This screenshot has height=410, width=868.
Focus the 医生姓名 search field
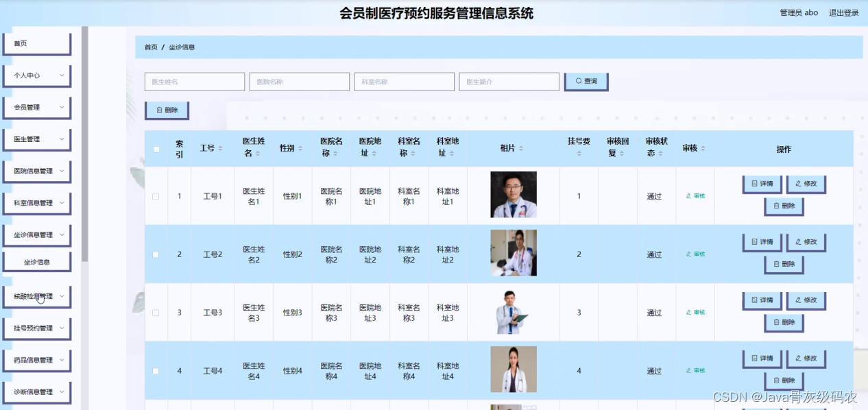pos(195,82)
